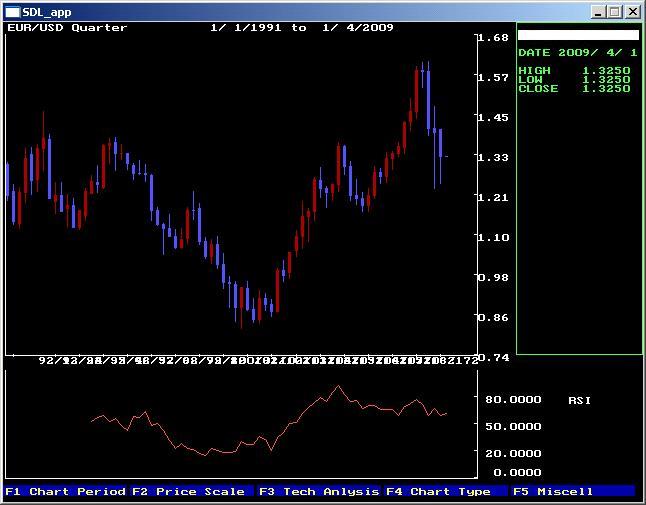Viewport: 646px width, 505px height.
Task: Click the SDL_app window title text
Action: coord(47,12)
